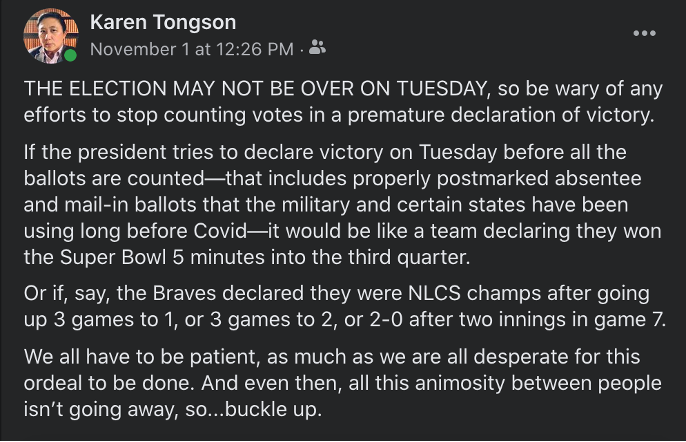The image size is (686, 442).
Task: Click the word 'animosity' in the last paragraph
Action: tap(460, 383)
